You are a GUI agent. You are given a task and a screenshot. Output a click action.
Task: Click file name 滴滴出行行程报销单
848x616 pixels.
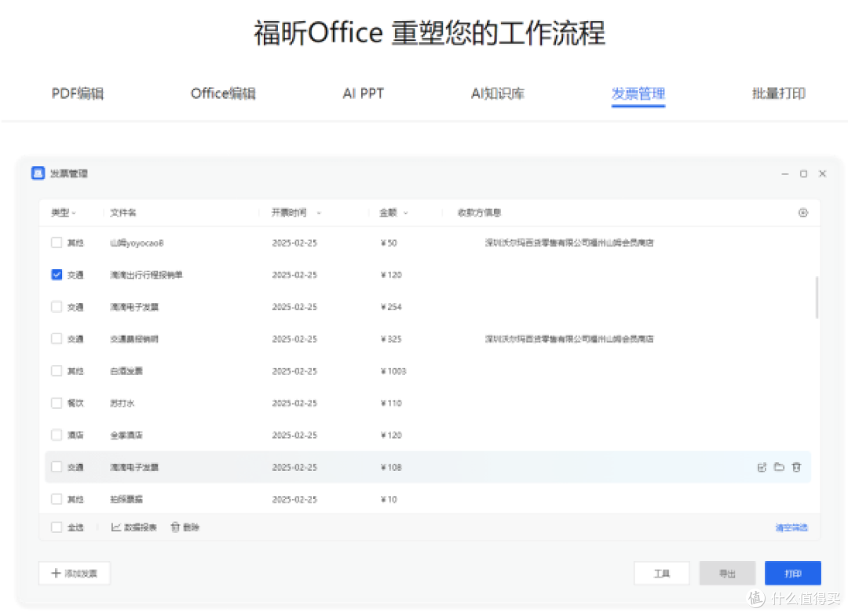click(x=147, y=275)
